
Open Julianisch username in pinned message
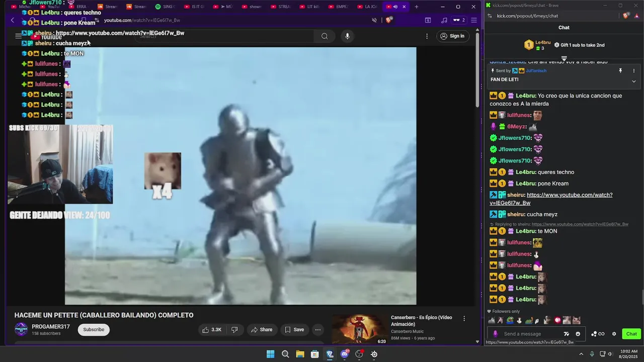[536, 71]
